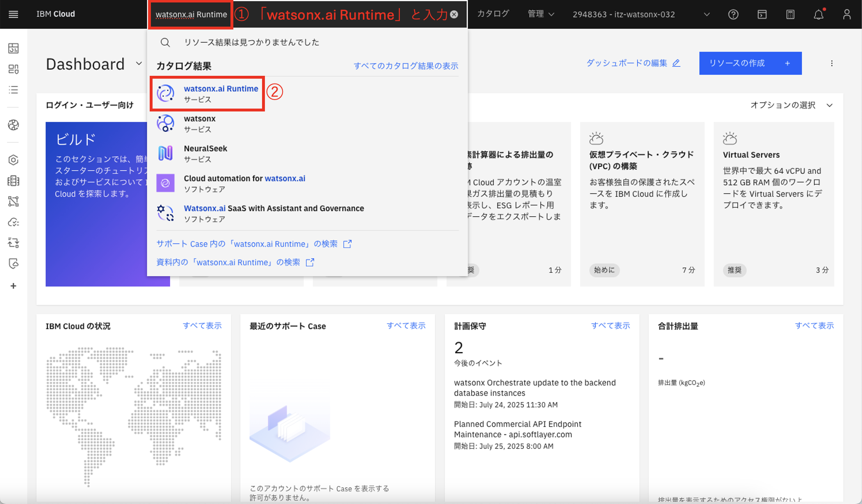Image resolution: width=862 pixels, height=504 pixels.
Task: Click the search input containing watsonx.ai Runtime
Action: click(x=191, y=14)
